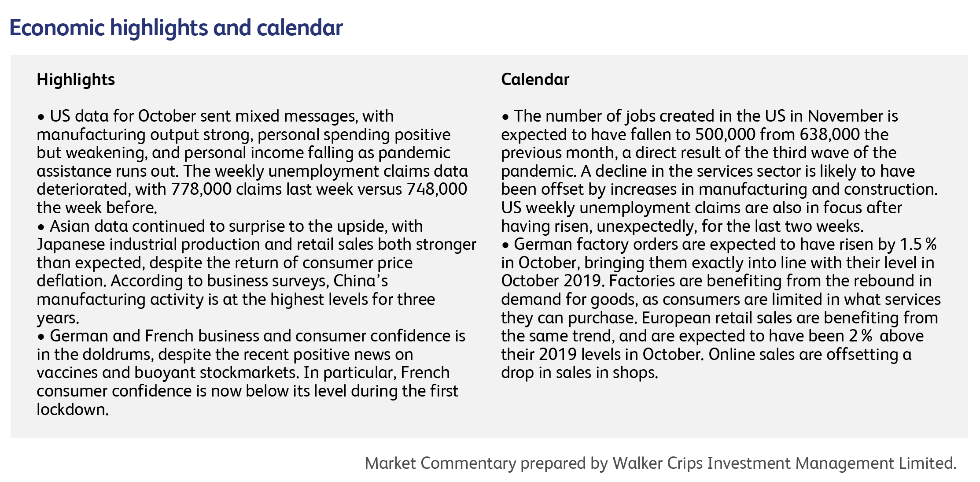This screenshot has width=980, height=482.
Task: Select the Calendar section heading
Action: (x=535, y=79)
